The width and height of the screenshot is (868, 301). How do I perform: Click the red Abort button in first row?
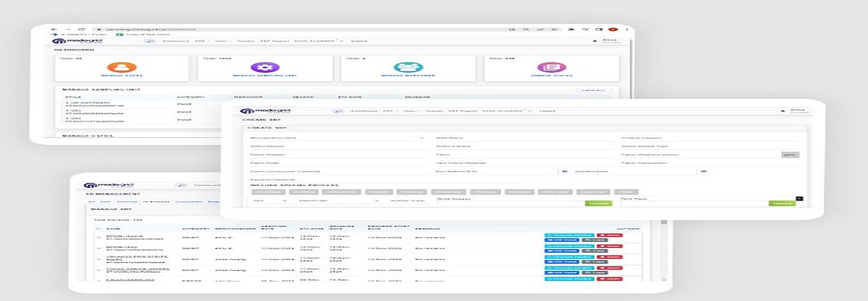(x=611, y=235)
